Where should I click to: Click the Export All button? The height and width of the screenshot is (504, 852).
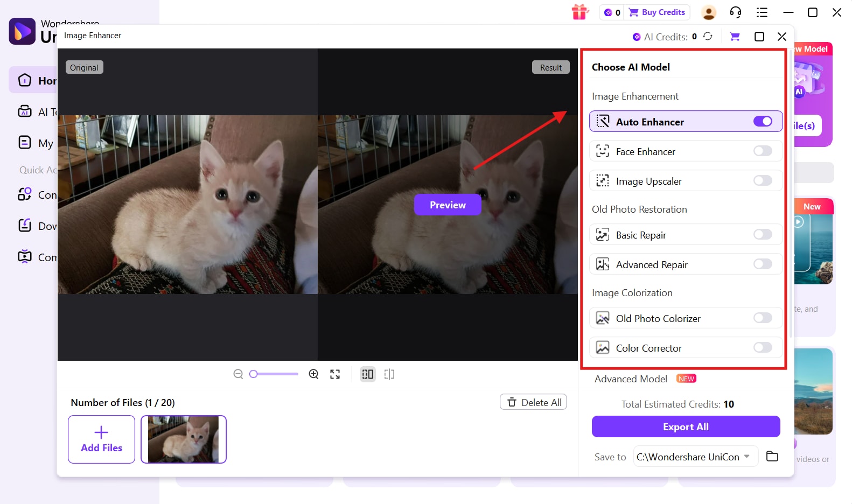tap(686, 426)
